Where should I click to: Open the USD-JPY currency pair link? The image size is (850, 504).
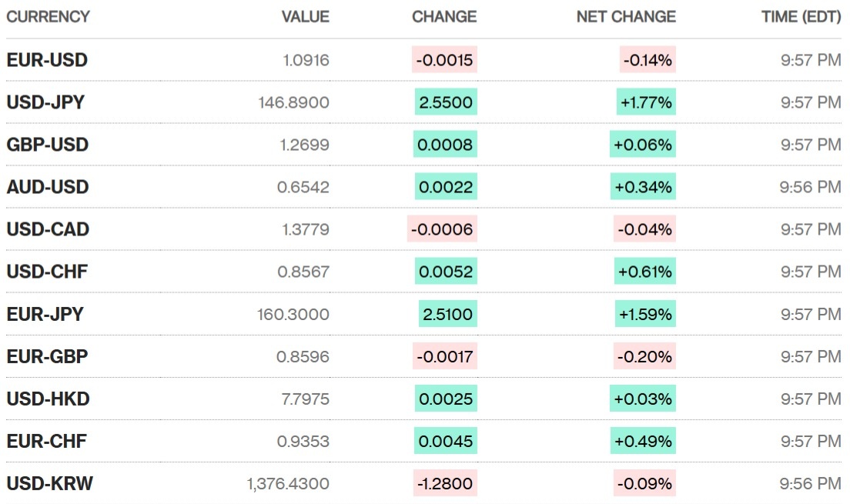(45, 102)
